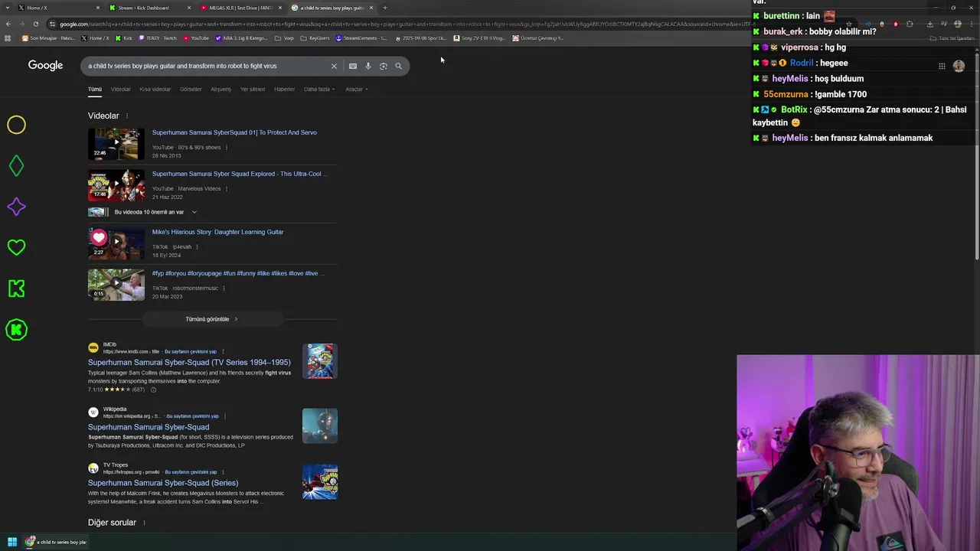Viewport: 980px width, 551px height.
Task: Show info about the IMDb rating
Action: [153, 390]
